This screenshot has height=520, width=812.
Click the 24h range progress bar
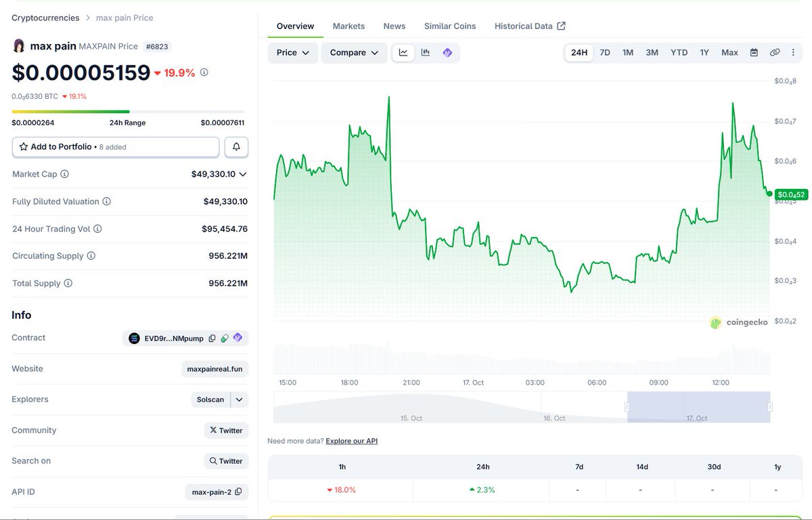[x=129, y=112]
